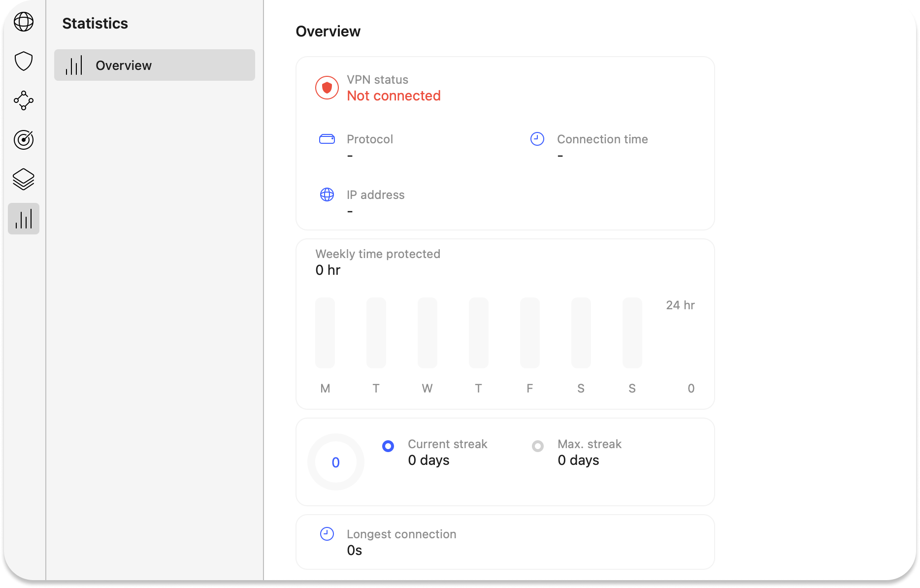Click the circular streak progress ring

(x=336, y=462)
